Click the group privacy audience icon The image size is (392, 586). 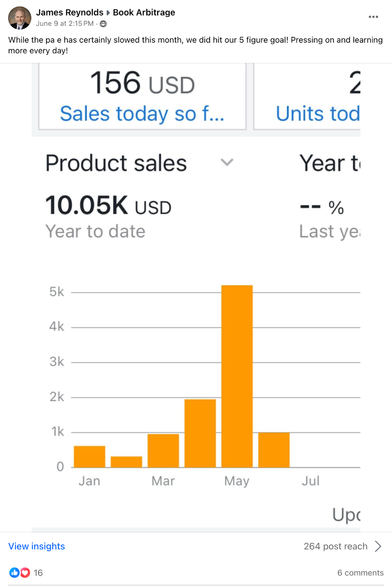[103, 24]
